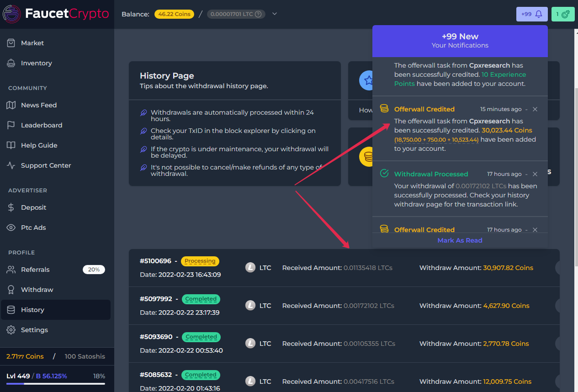Click LTC coin icon of withdrawal #5097992
Image resolution: width=578 pixels, height=392 pixels.
pos(250,306)
